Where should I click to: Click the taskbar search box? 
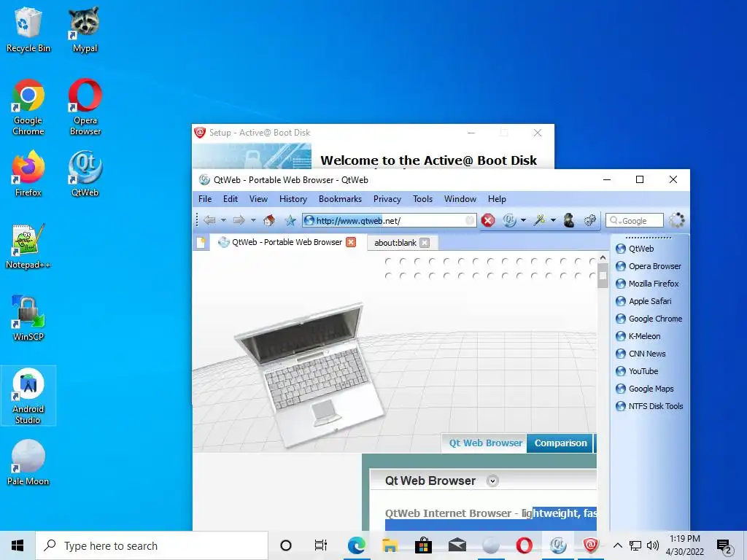(x=152, y=545)
